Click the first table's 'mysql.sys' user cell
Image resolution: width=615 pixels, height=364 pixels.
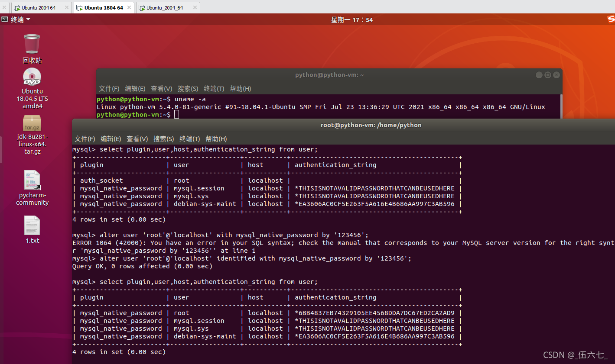(x=191, y=196)
